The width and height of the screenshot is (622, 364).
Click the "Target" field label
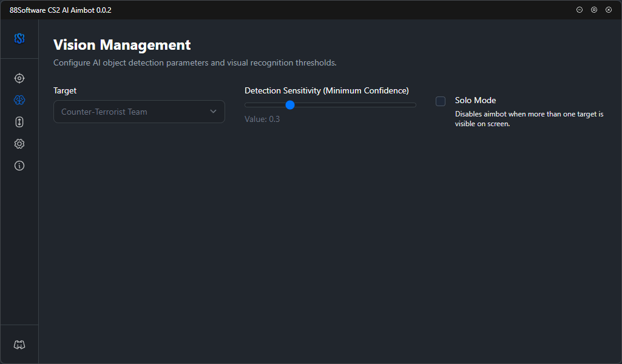65,90
